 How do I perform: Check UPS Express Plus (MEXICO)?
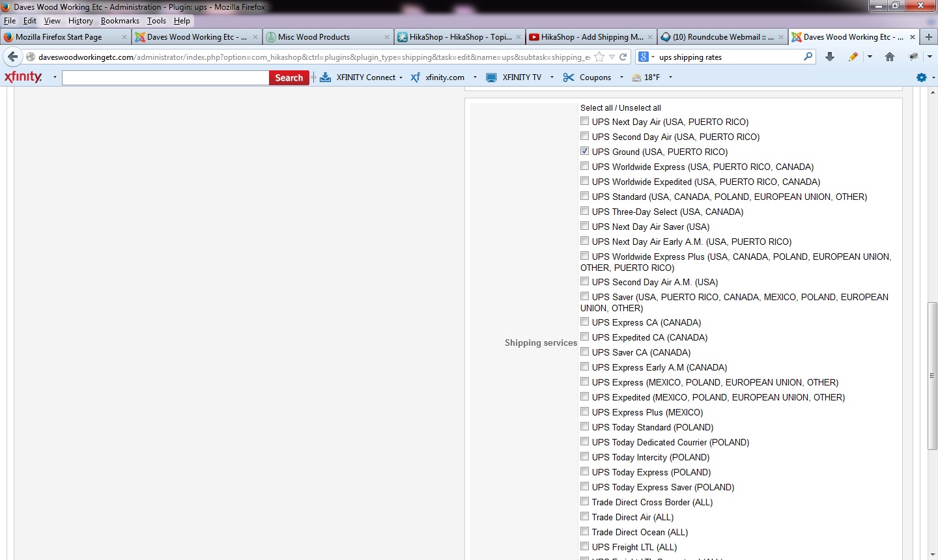pyautogui.click(x=585, y=412)
